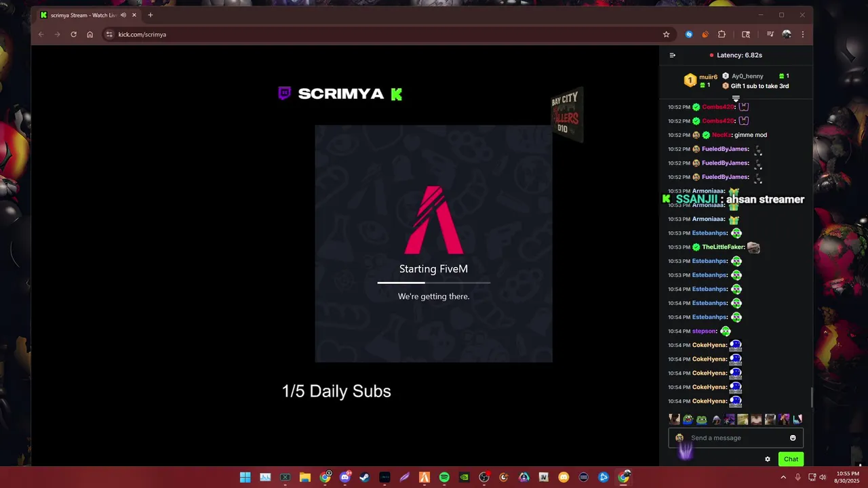Open the orange clapping-hand browser extension
The image size is (868, 488).
[x=705, y=35]
